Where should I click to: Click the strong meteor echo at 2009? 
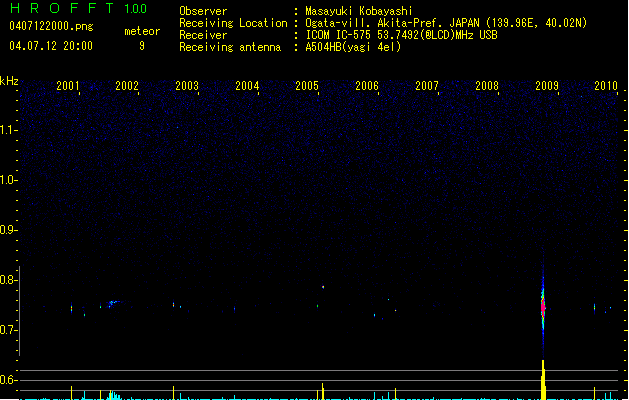pyautogui.click(x=543, y=307)
